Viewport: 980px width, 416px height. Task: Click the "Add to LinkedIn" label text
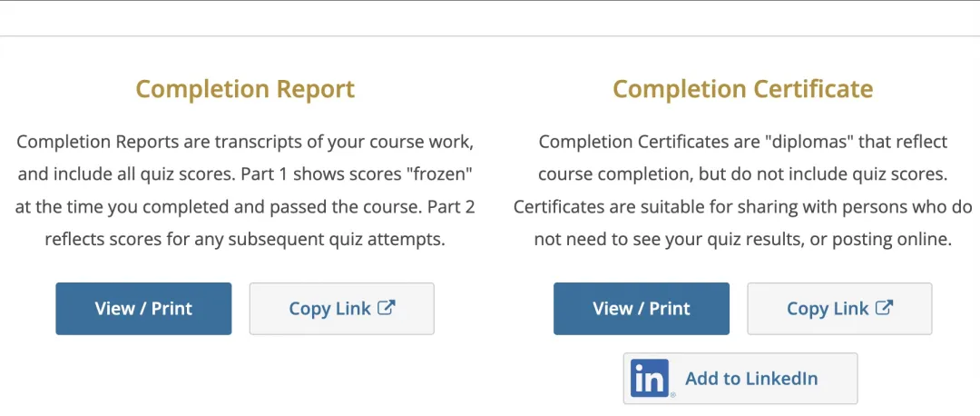click(x=751, y=379)
